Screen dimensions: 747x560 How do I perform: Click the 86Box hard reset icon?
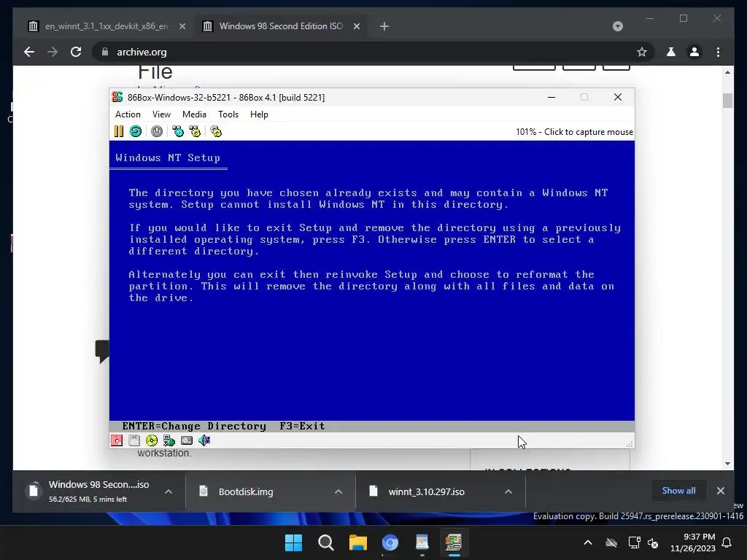click(x=136, y=131)
